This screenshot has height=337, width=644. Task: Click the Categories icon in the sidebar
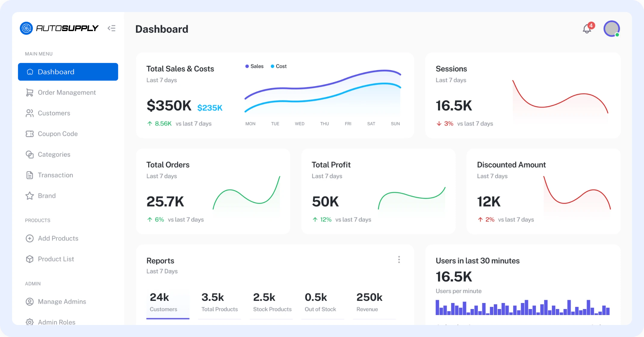tap(29, 154)
